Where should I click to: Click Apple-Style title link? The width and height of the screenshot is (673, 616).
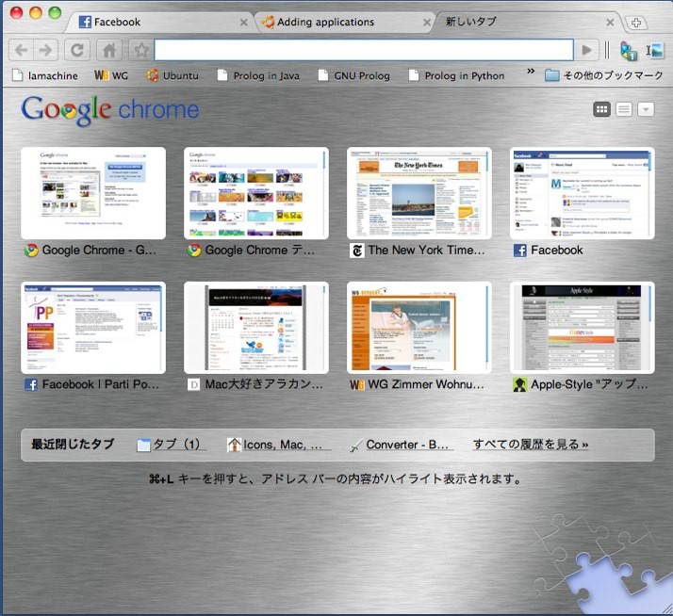pos(589,384)
